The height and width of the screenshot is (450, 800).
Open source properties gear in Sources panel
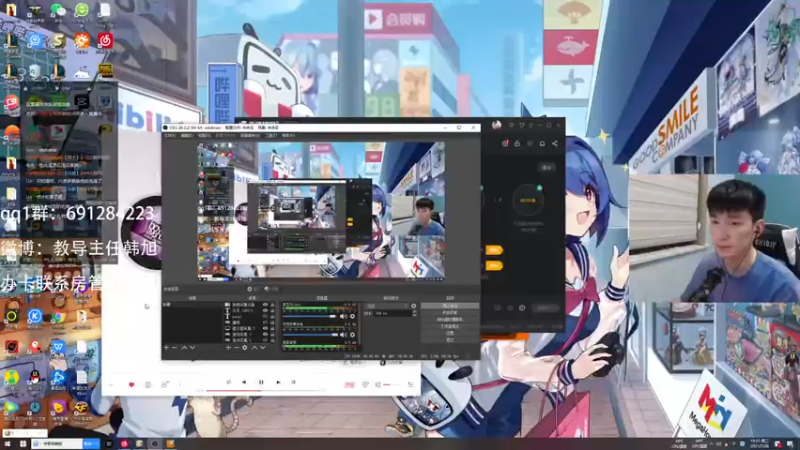[x=245, y=347]
